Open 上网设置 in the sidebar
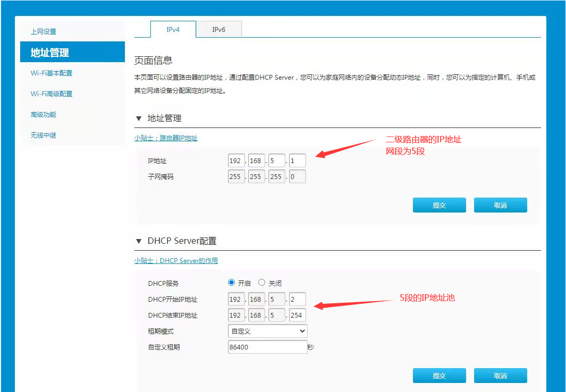This screenshot has height=392, width=566. [44, 32]
